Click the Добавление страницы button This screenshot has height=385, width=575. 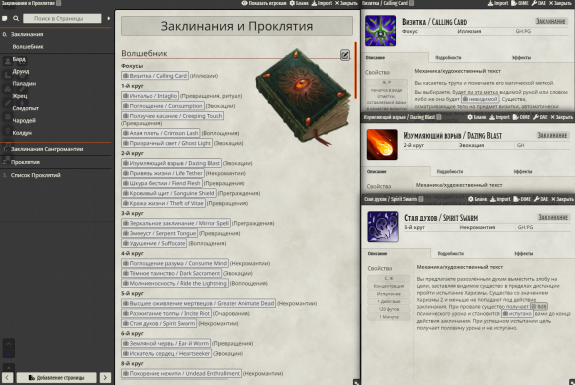click(x=57, y=377)
